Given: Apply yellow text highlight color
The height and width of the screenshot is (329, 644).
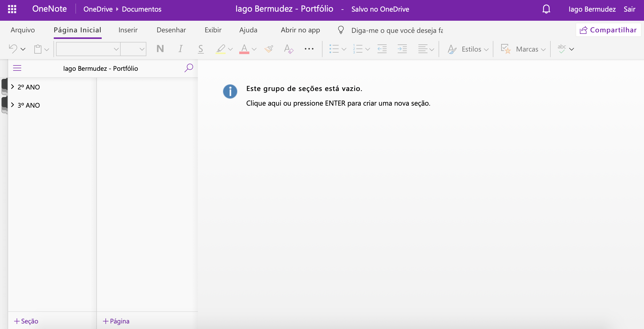Looking at the screenshot, I should pyautogui.click(x=221, y=49).
